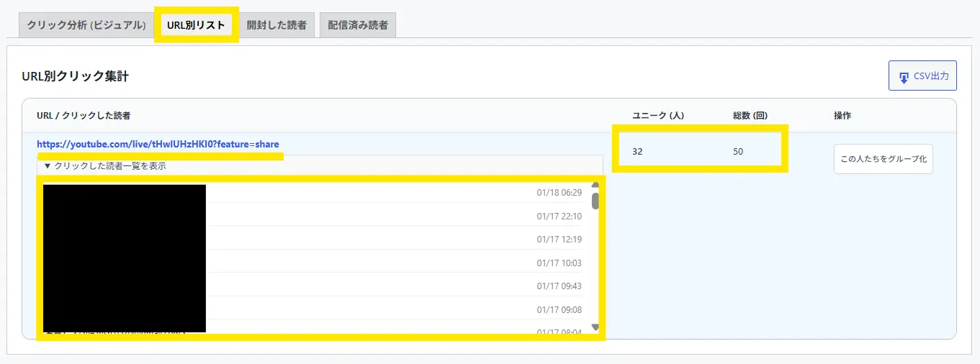Image resolution: width=980 pixels, height=364 pixels.
Task: Collapse the クリックした読者一覧を表示 expander
Action: 105,166
